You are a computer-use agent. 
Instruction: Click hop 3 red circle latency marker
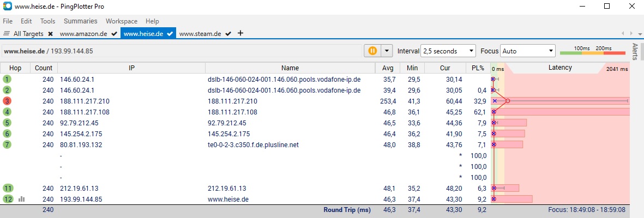(x=508, y=101)
